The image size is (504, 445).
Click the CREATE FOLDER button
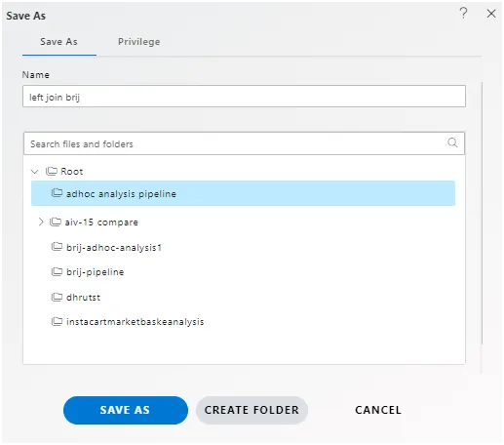click(252, 410)
